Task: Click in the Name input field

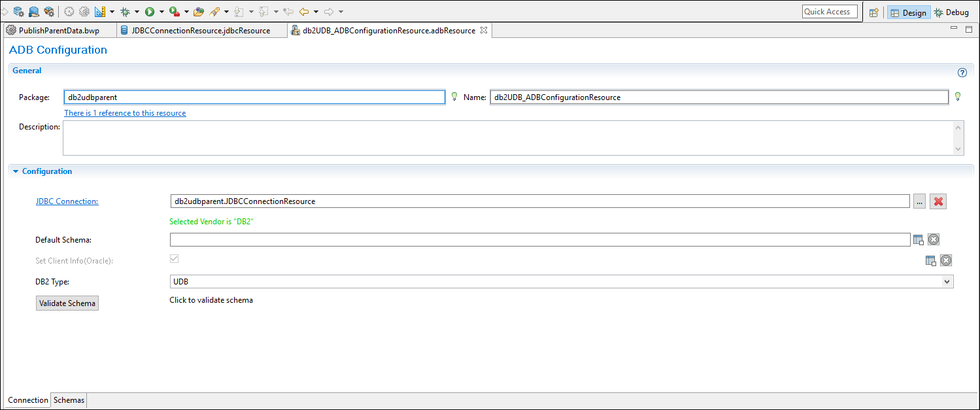Action: pos(719,97)
